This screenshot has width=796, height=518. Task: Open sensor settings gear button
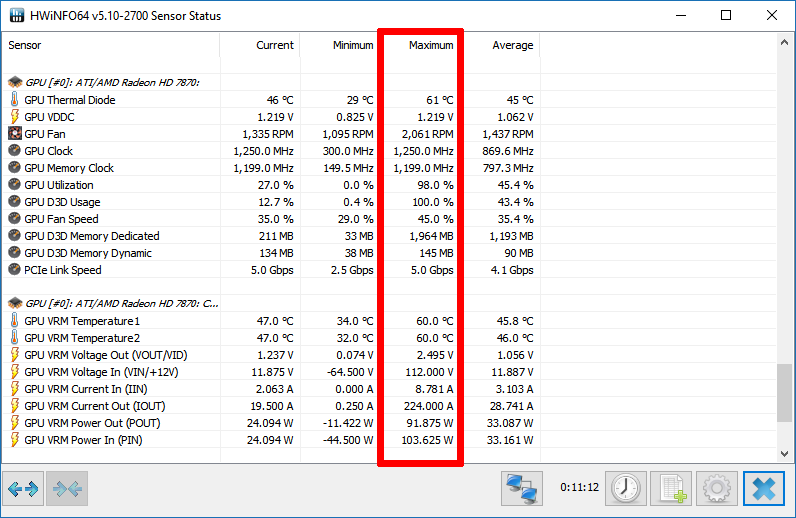(x=717, y=489)
